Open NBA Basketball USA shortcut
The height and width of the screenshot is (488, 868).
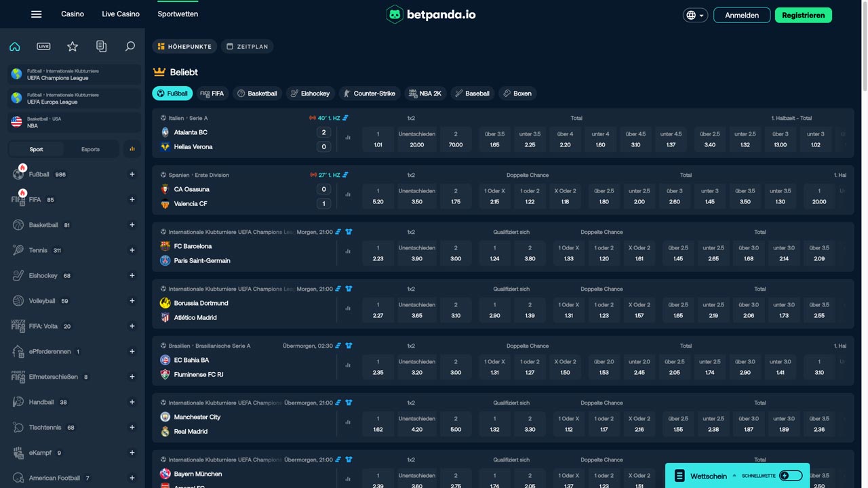(x=75, y=122)
